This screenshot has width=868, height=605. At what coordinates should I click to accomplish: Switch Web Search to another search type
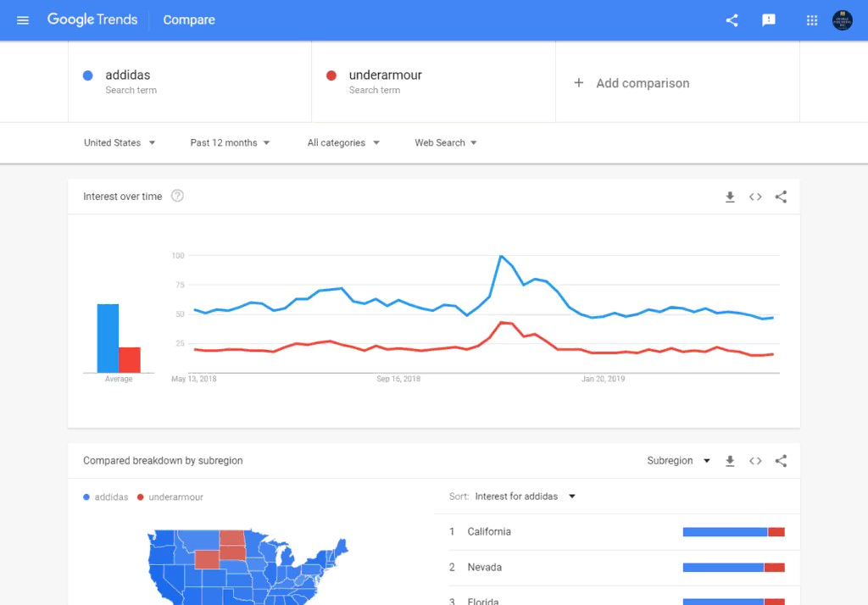[x=445, y=142]
